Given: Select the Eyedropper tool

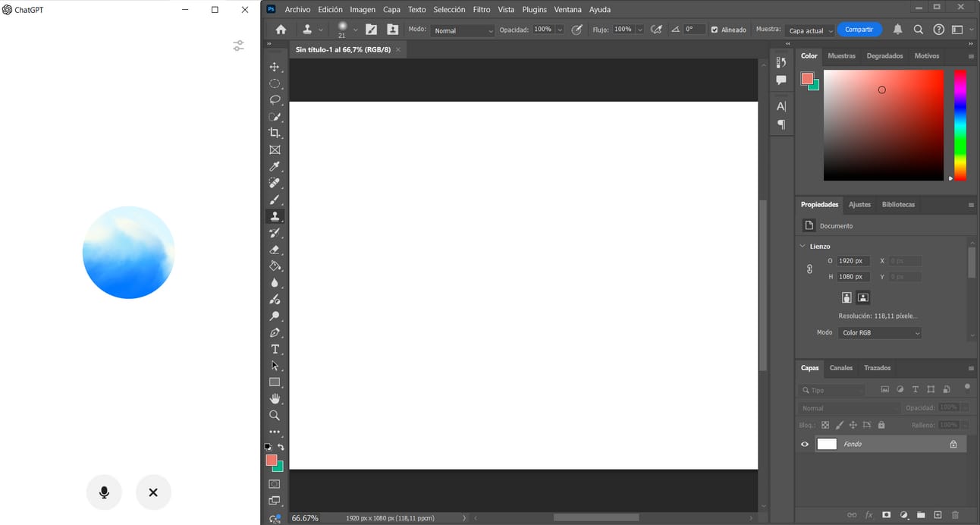Looking at the screenshot, I should (x=275, y=166).
